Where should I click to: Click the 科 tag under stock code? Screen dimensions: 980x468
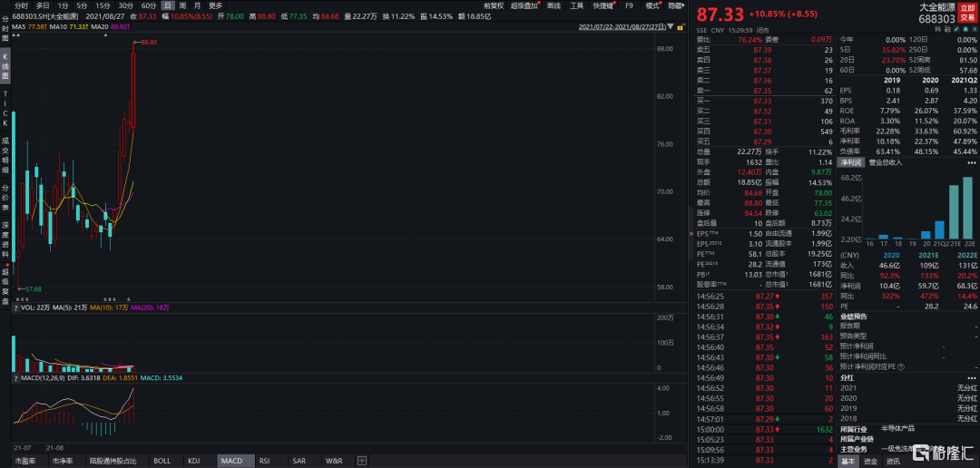coord(937,29)
